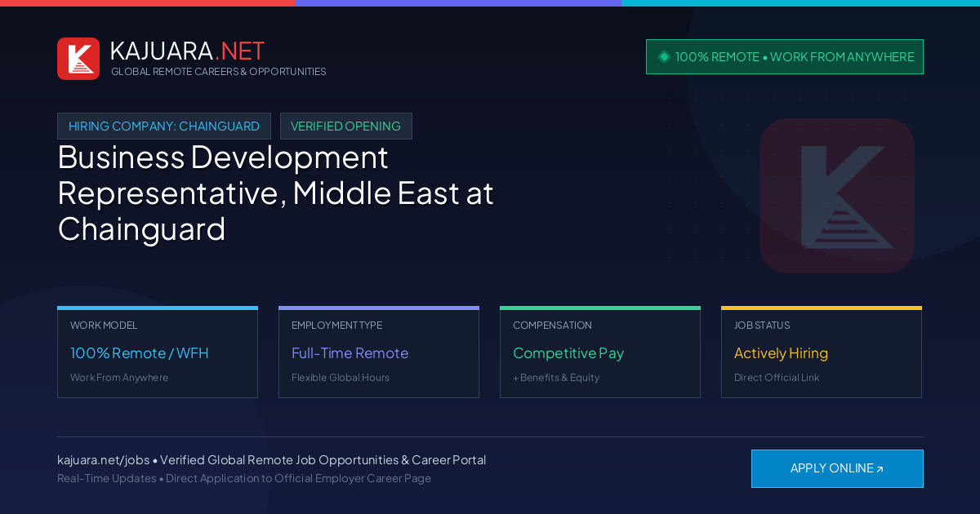
Task: Click the 100% Remote / WFH text
Action: point(140,353)
